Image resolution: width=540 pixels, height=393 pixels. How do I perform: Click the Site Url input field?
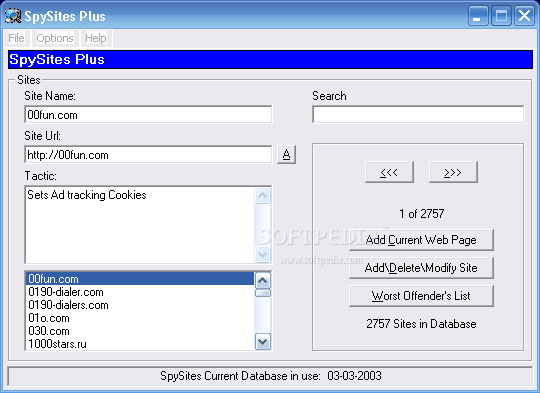[148, 155]
